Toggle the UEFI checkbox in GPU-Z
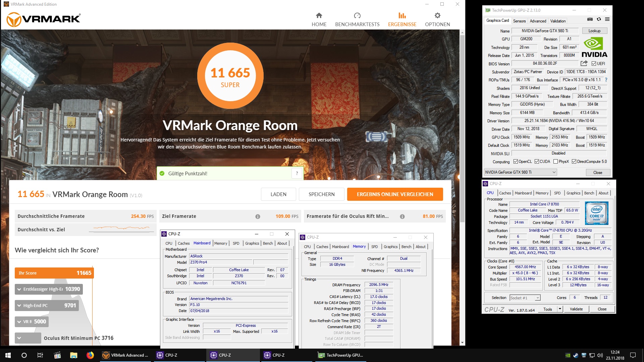 point(594,63)
